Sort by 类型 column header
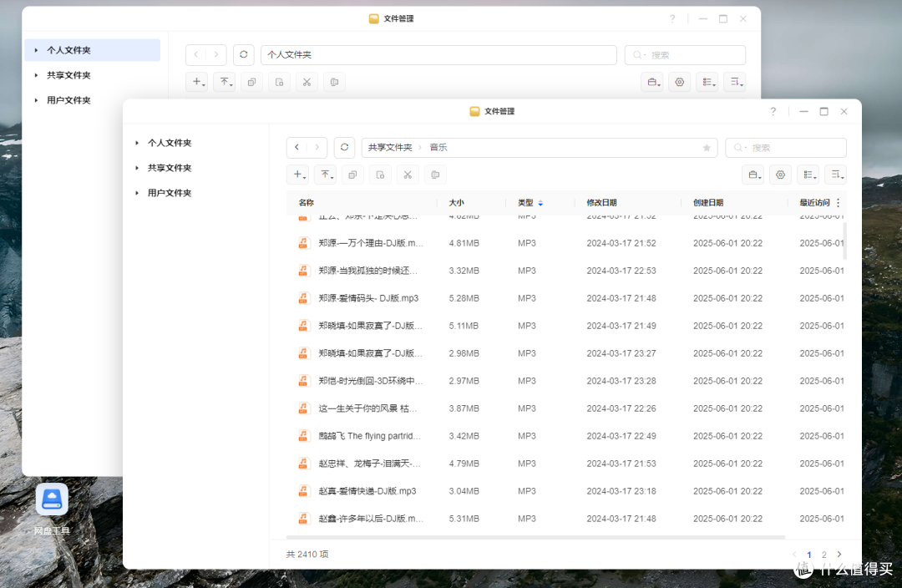The width and height of the screenshot is (902, 588). pyautogui.click(x=525, y=202)
